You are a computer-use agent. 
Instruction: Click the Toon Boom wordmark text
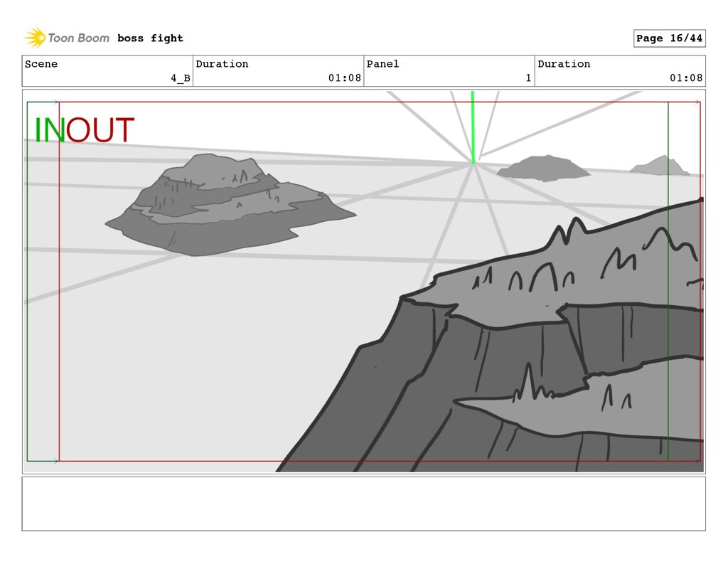(78, 38)
